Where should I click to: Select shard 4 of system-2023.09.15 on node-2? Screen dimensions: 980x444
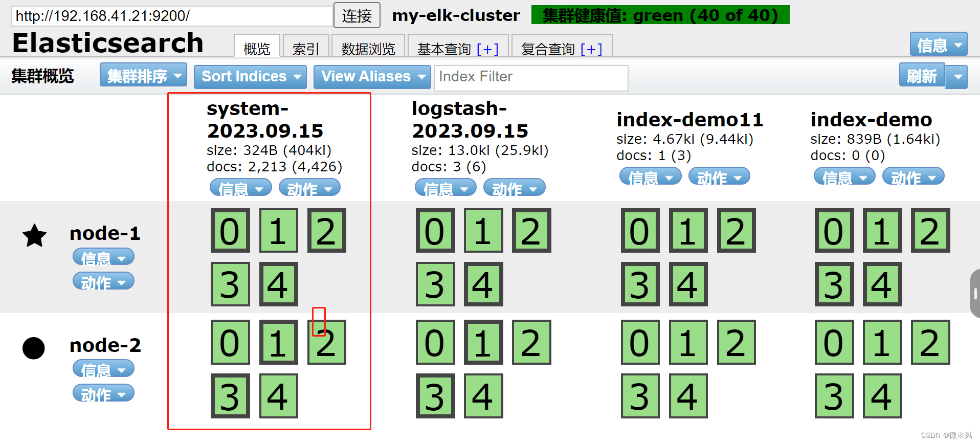pyautogui.click(x=278, y=396)
